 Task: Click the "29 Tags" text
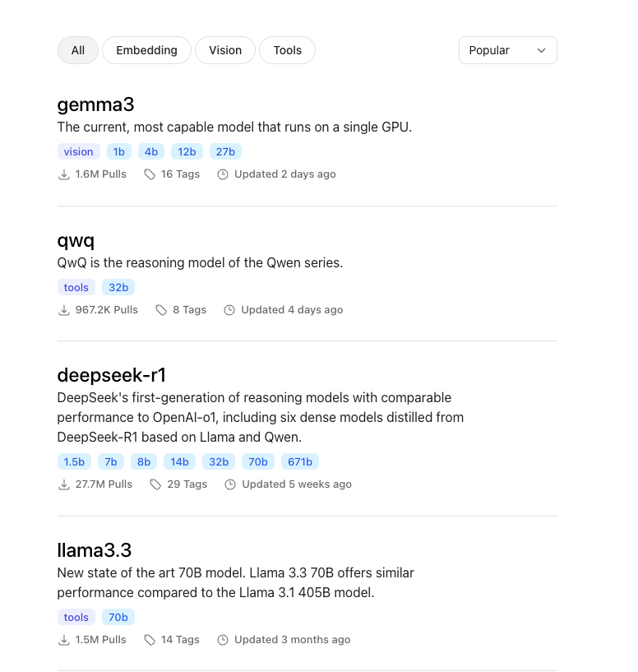click(x=187, y=484)
